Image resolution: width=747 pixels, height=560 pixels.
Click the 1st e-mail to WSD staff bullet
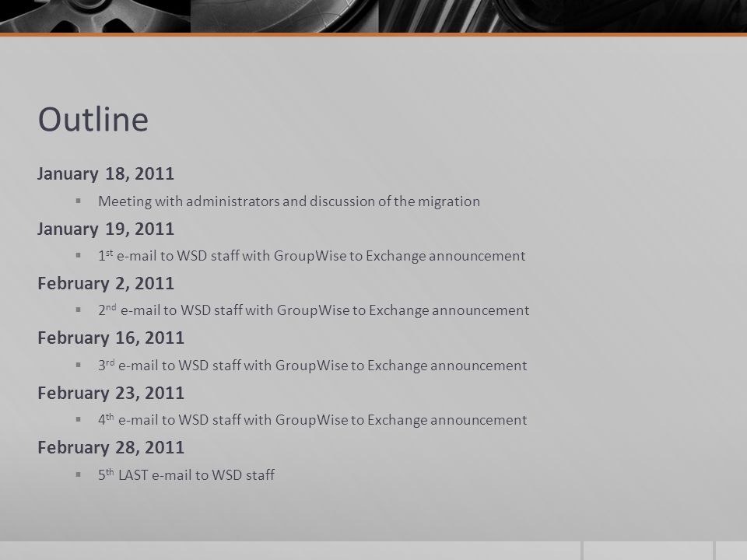311,256
